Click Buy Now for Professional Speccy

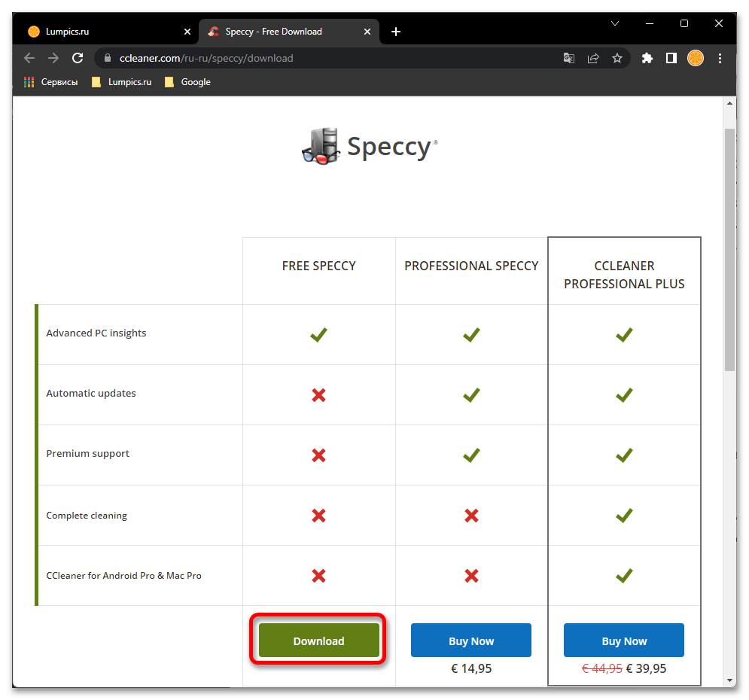pos(471,641)
